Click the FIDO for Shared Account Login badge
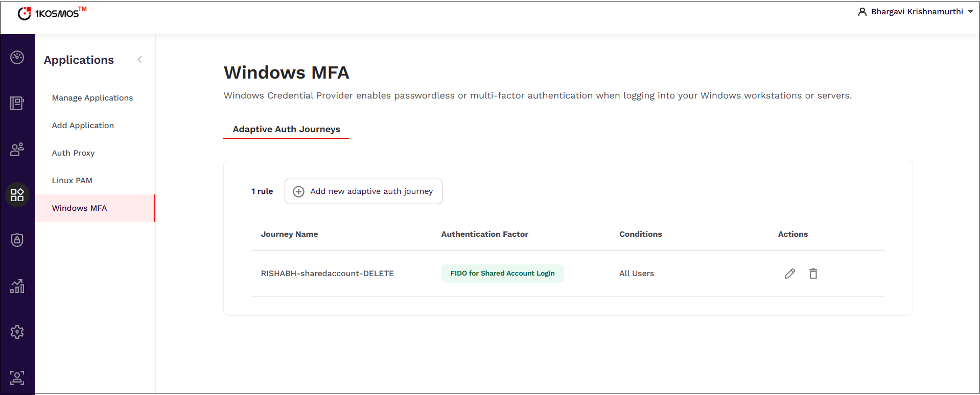This screenshot has width=980, height=395. coord(502,274)
